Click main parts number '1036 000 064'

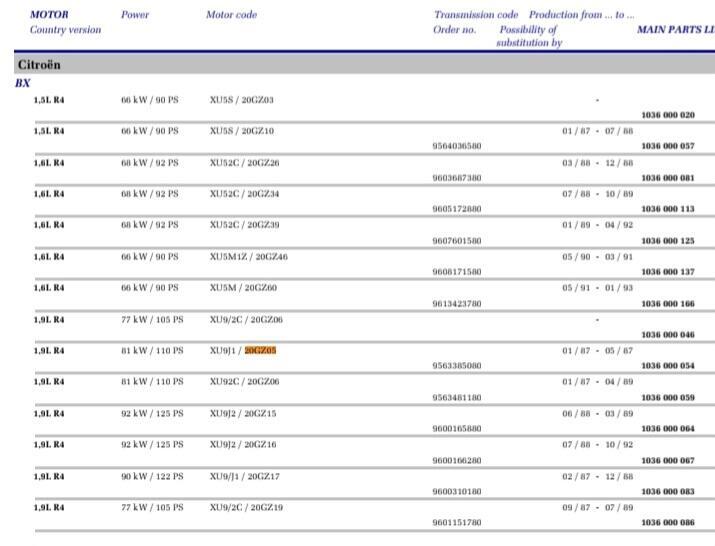point(668,429)
